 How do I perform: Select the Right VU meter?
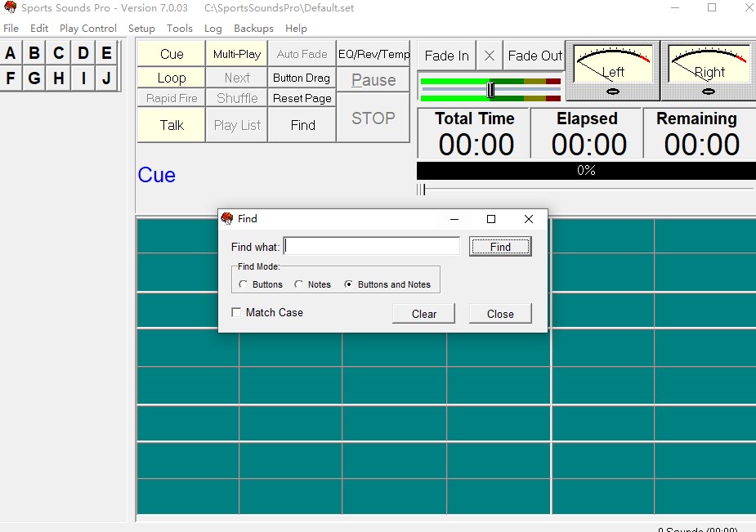tap(708, 70)
